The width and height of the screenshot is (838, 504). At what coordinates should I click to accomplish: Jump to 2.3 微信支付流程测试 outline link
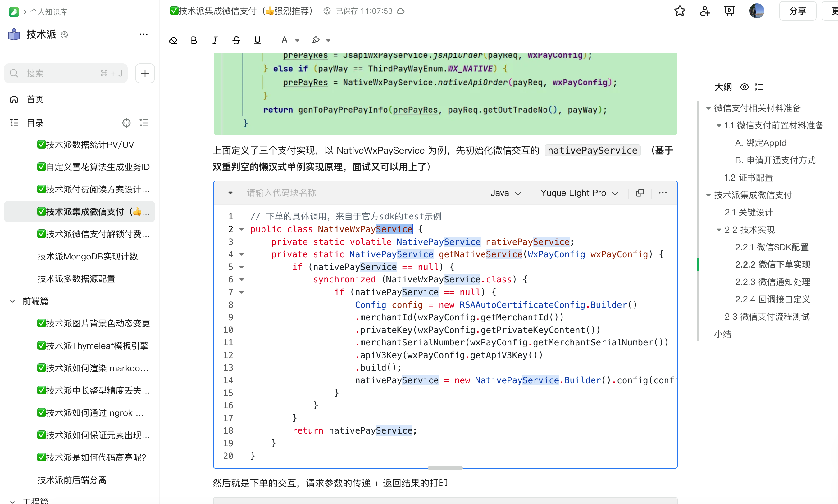[767, 317]
